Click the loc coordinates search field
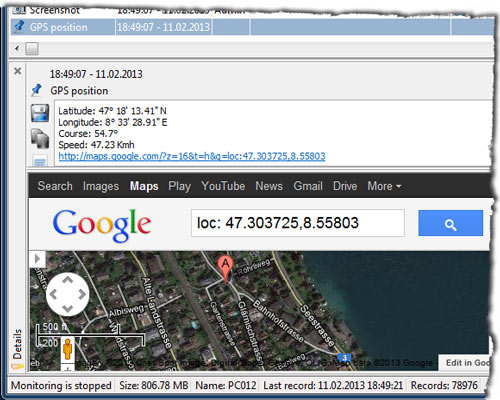500x400 pixels. click(298, 223)
